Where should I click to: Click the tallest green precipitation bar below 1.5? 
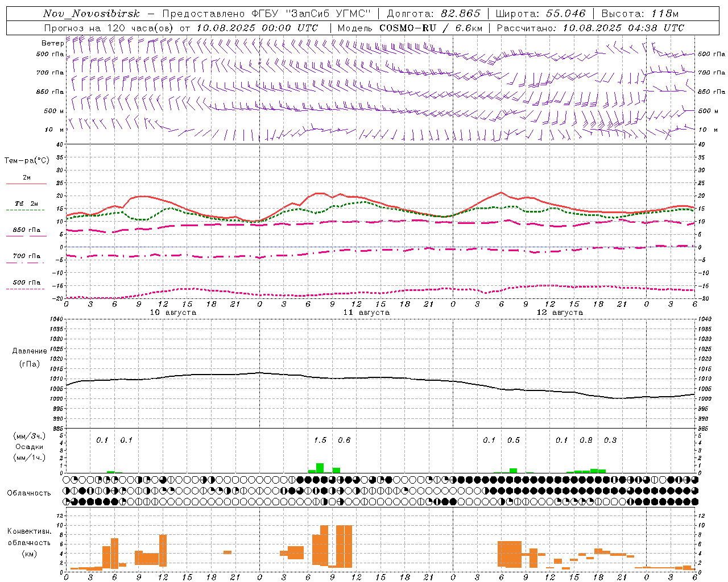[320, 468]
